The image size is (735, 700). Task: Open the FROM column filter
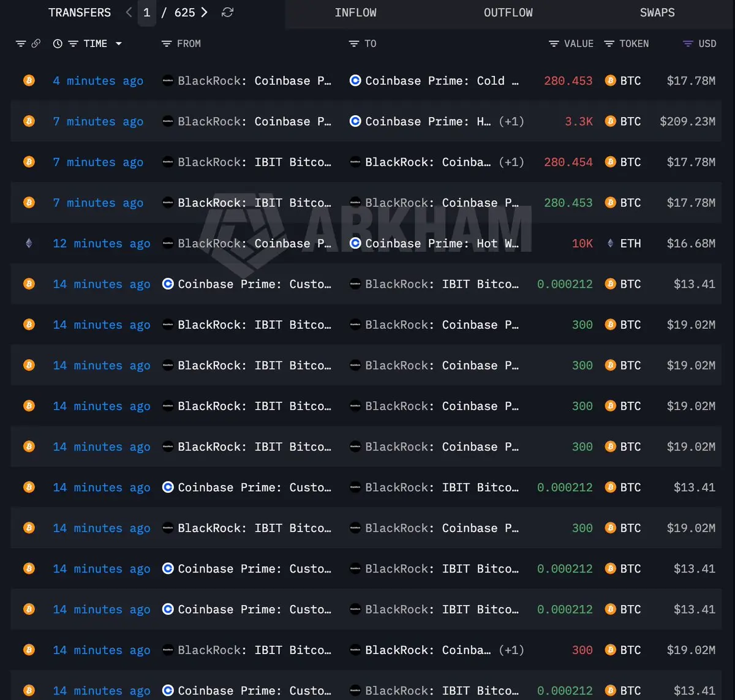pos(166,43)
